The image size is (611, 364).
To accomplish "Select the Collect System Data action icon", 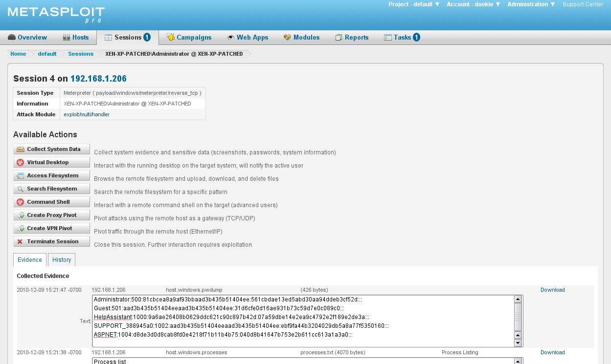I will tap(20, 149).
